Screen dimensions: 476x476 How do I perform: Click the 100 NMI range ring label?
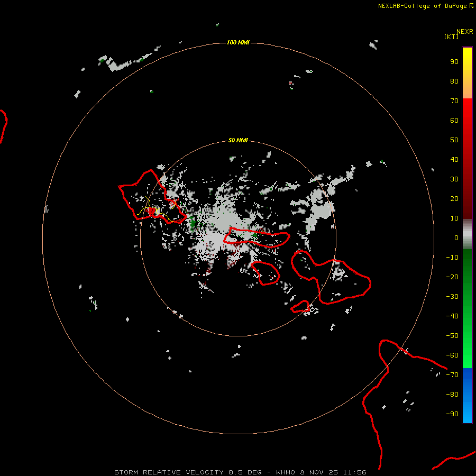point(238,42)
